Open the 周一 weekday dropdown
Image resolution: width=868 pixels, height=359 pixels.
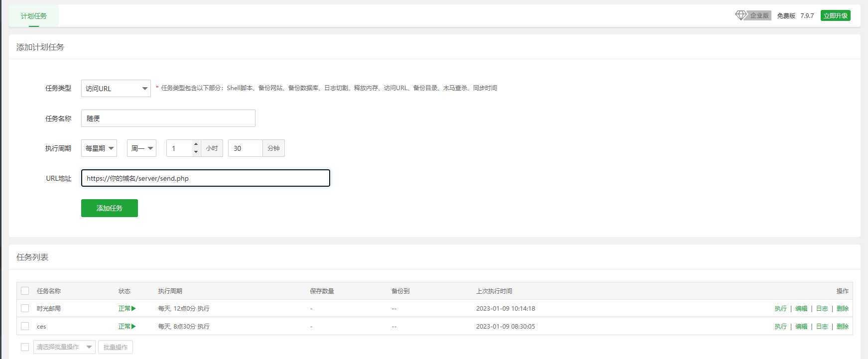[141, 148]
